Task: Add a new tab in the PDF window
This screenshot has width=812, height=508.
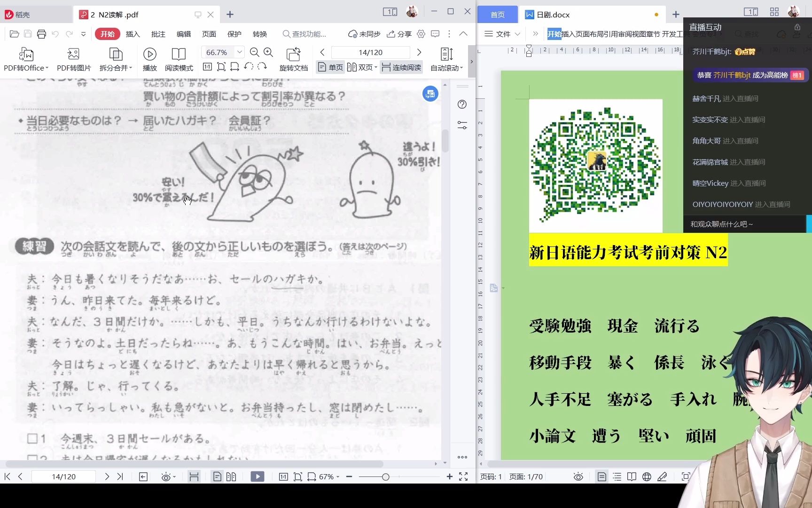Action: (230, 15)
